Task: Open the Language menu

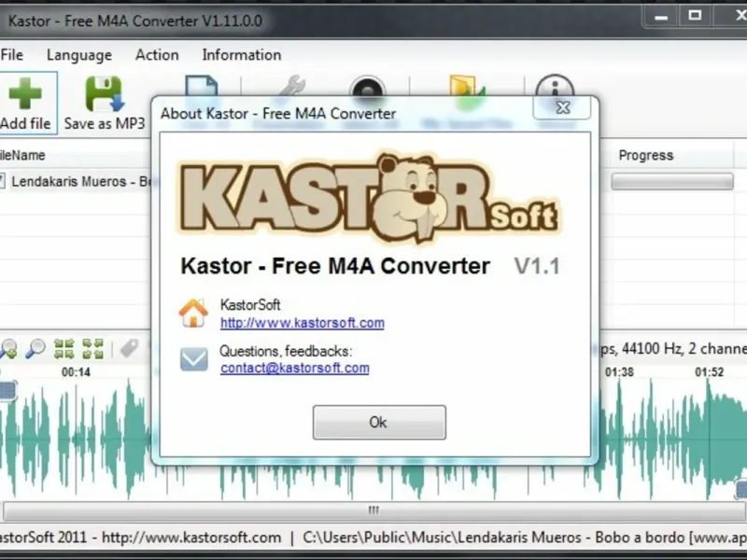Action: tap(79, 55)
